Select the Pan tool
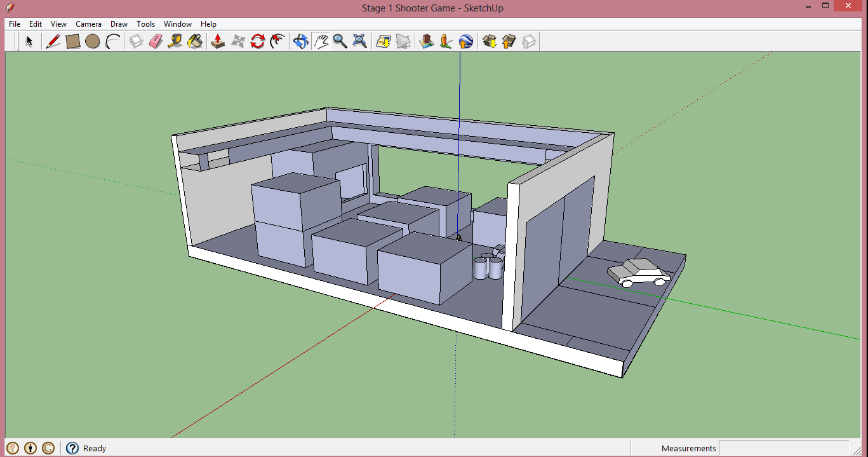Image resolution: width=868 pixels, height=457 pixels. coord(321,41)
